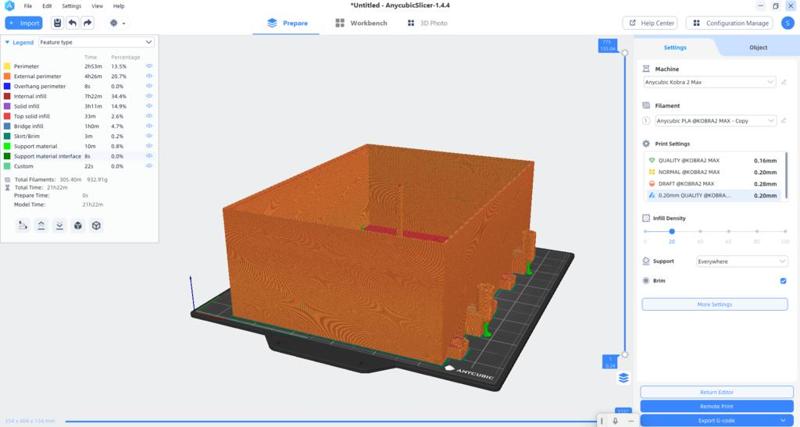Open the File menu
Screen dimensions: 800x427
(28, 6)
